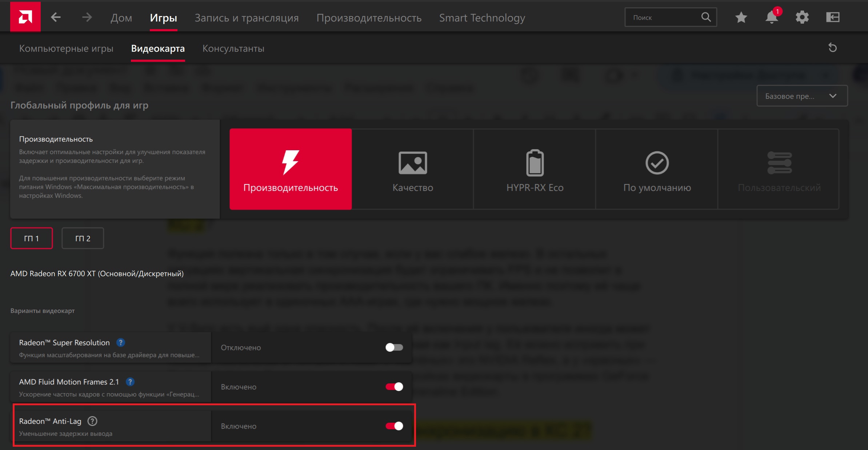This screenshot has width=868, height=450.
Task: Click Radeon Super Resolution title text
Action: [64, 342]
